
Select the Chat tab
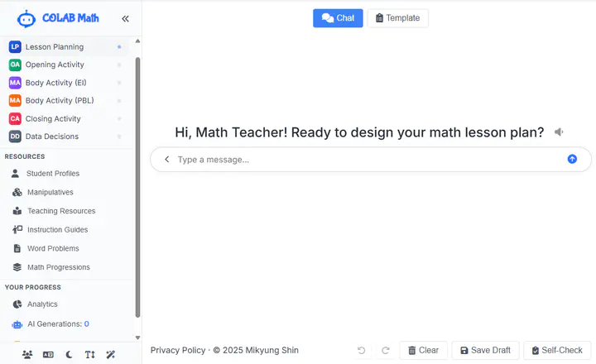tap(338, 18)
